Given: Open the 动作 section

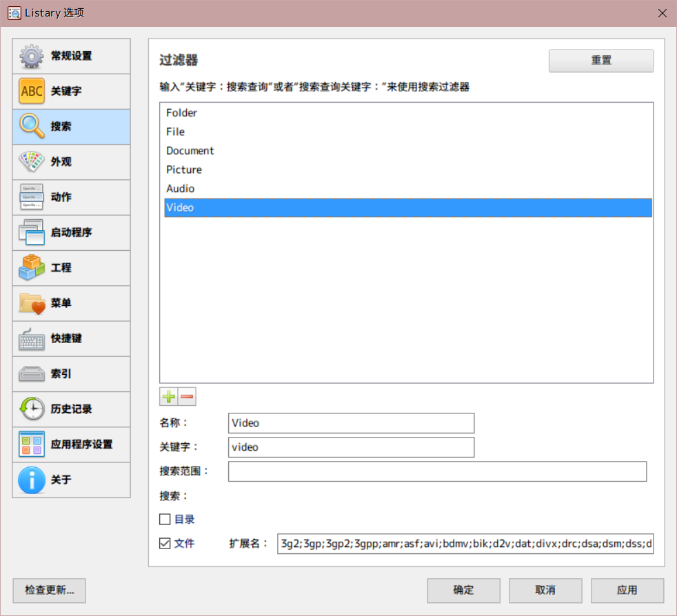Looking at the screenshot, I should coord(71,197).
